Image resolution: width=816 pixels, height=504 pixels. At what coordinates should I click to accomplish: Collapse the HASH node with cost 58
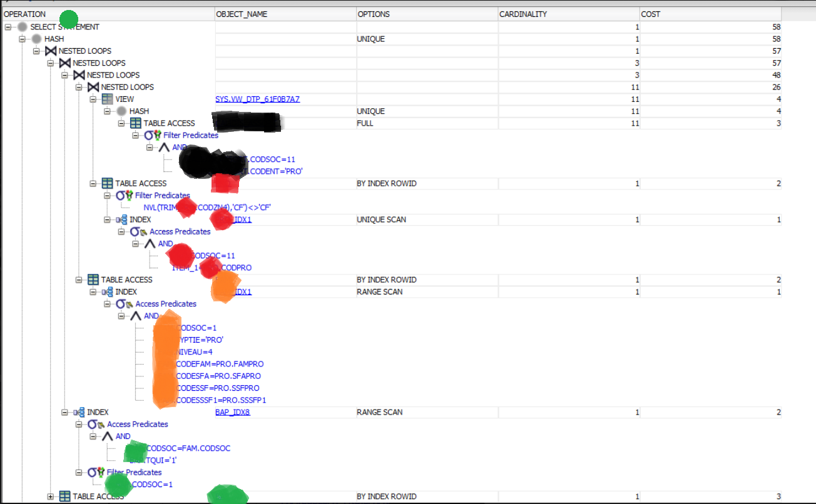point(23,39)
